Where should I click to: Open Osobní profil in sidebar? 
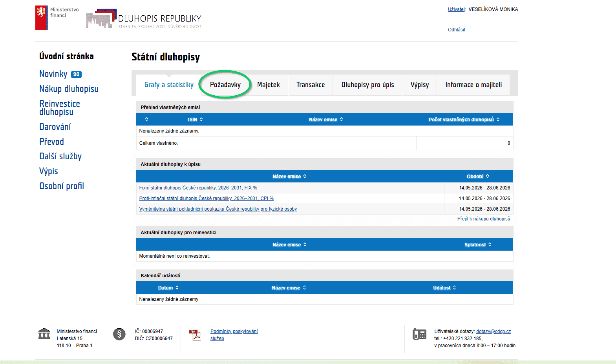click(62, 186)
